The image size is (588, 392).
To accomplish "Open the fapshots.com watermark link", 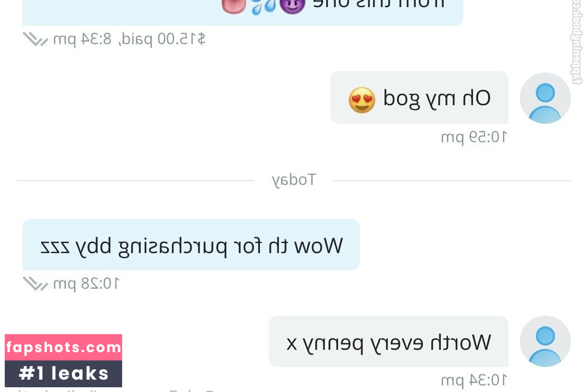I will [x=63, y=347].
